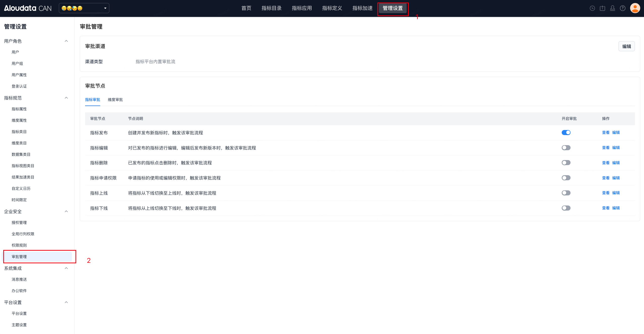The width and height of the screenshot is (644, 334).
Task: Collapse the 用户角色 sidebar section
Action: tap(66, 41)
